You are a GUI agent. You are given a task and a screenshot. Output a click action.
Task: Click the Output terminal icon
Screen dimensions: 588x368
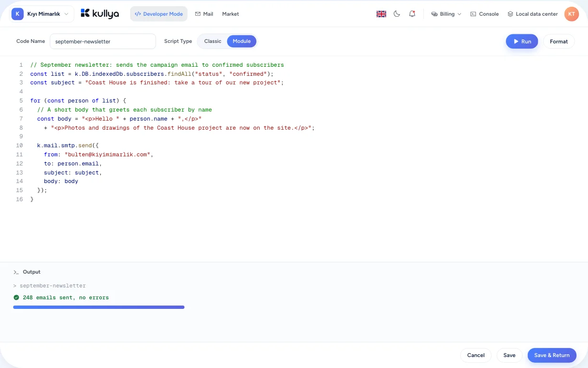16,272
